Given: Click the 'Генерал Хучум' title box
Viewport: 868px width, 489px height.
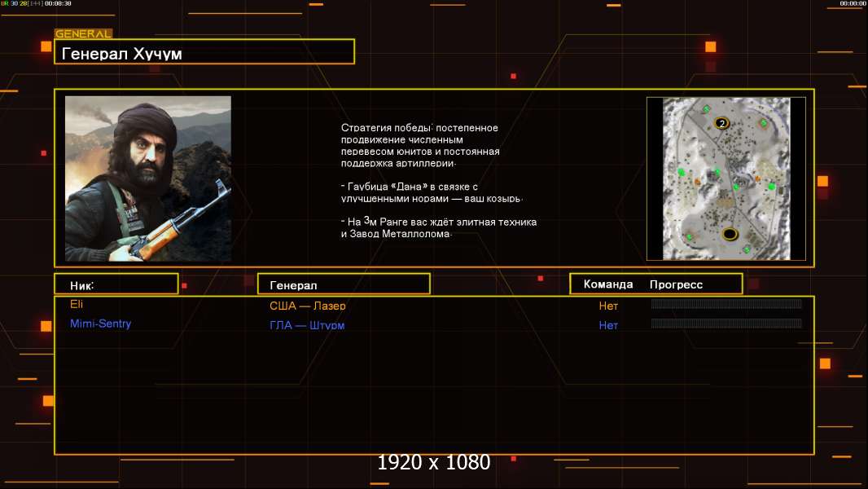Looking at the screenshot, I should 204,51.
